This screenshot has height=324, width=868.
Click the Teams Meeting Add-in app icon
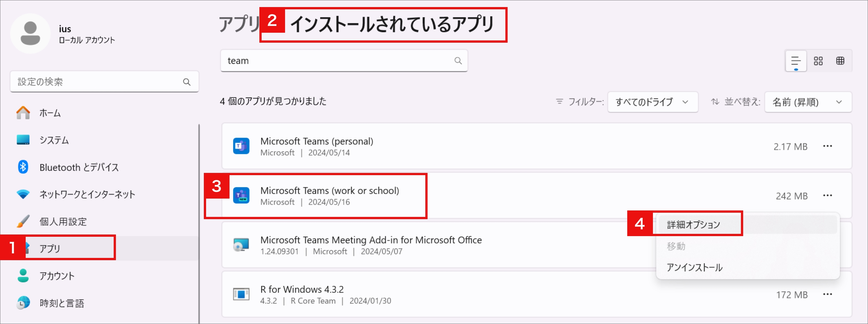(x=241, y=245)
